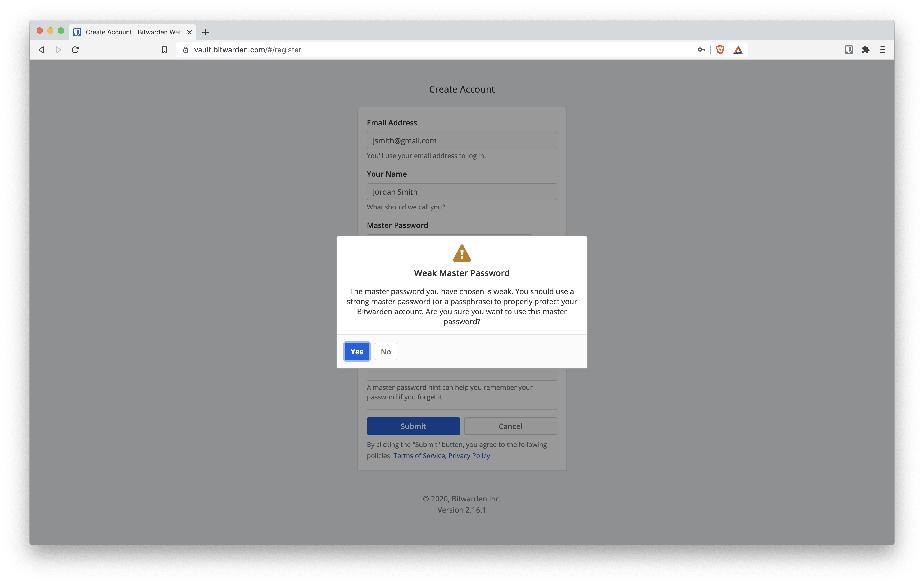Viewport: 924px width, 584px height.
Task: Click the Your Name input field
Action: tap(462, 191)
